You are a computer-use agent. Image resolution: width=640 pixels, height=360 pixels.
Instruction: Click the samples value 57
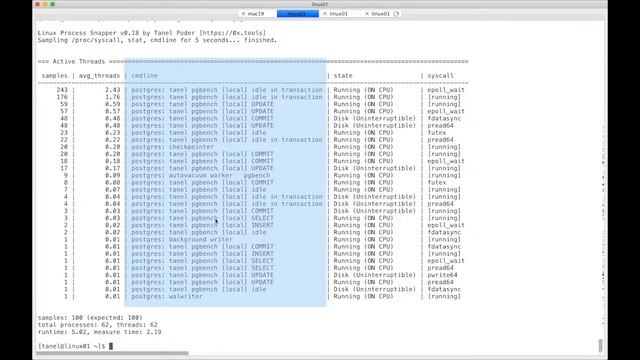coord(64,111)
